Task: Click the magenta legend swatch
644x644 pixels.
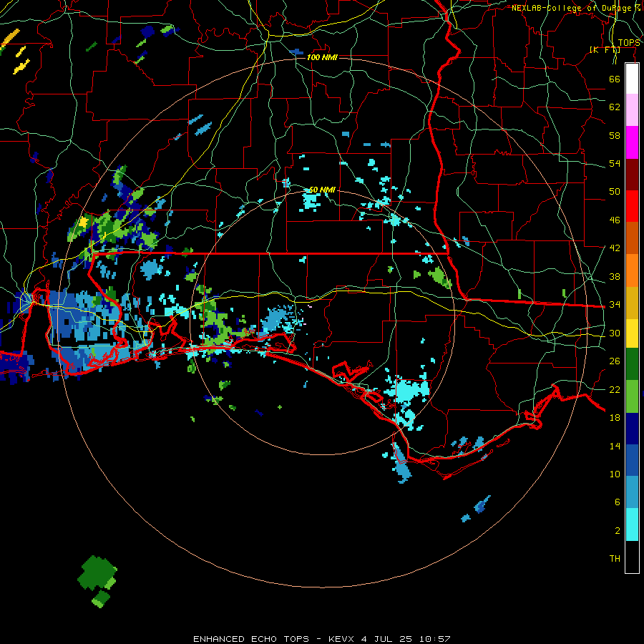Action: 632,142
